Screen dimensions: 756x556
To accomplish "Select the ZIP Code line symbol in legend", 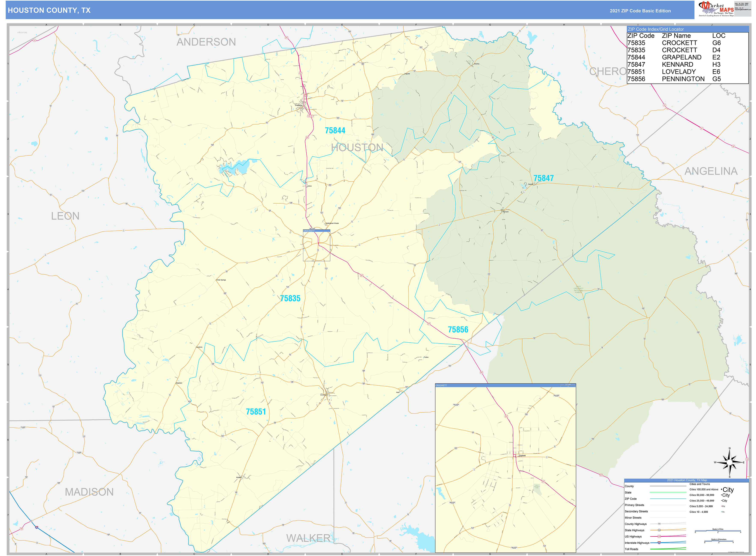I will (x=668, y=499).
